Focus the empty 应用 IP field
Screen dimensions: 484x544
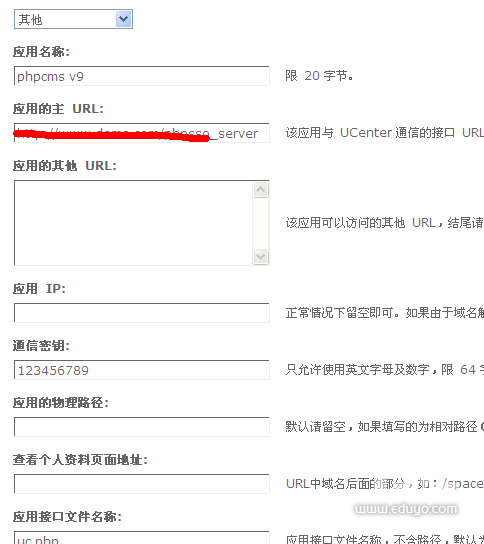[x=142, y=313]
